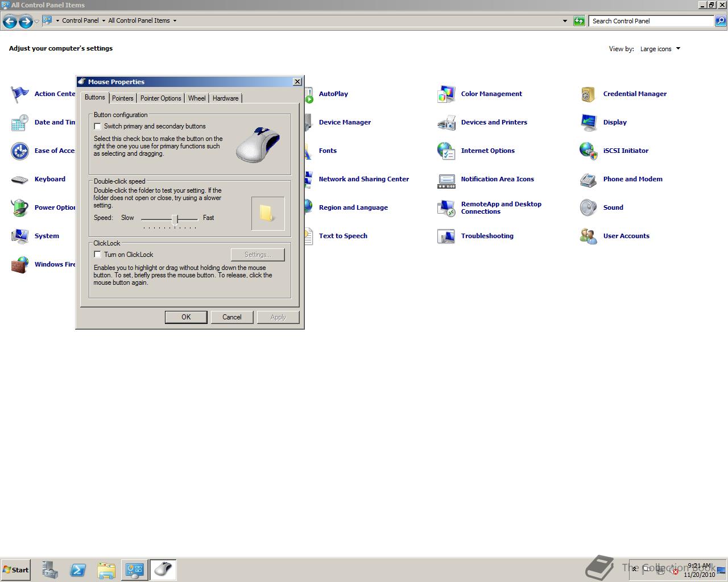
Task: Open the Internet Options globe icon
Action: coord(446,151)
